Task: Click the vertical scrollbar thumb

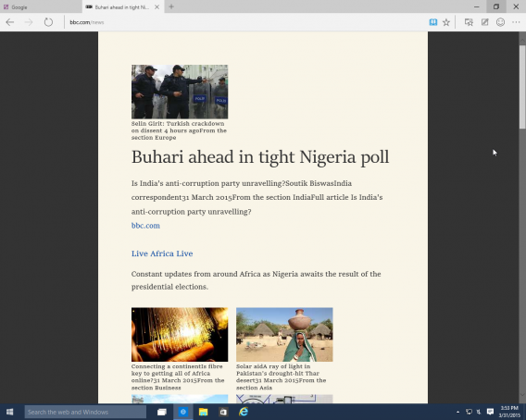Action: (522, 86)
